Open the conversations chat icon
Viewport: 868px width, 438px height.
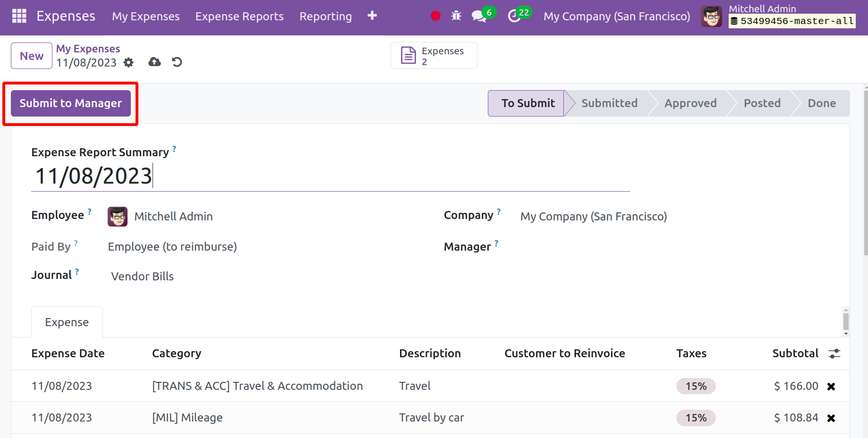pos(479,16)
